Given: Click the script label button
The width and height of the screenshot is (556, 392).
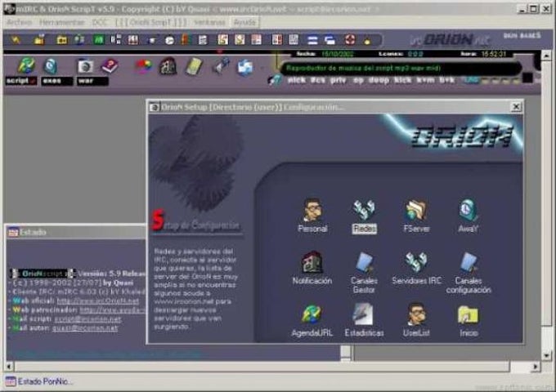Looking at the screenshot, I should [x=21, y=81].
